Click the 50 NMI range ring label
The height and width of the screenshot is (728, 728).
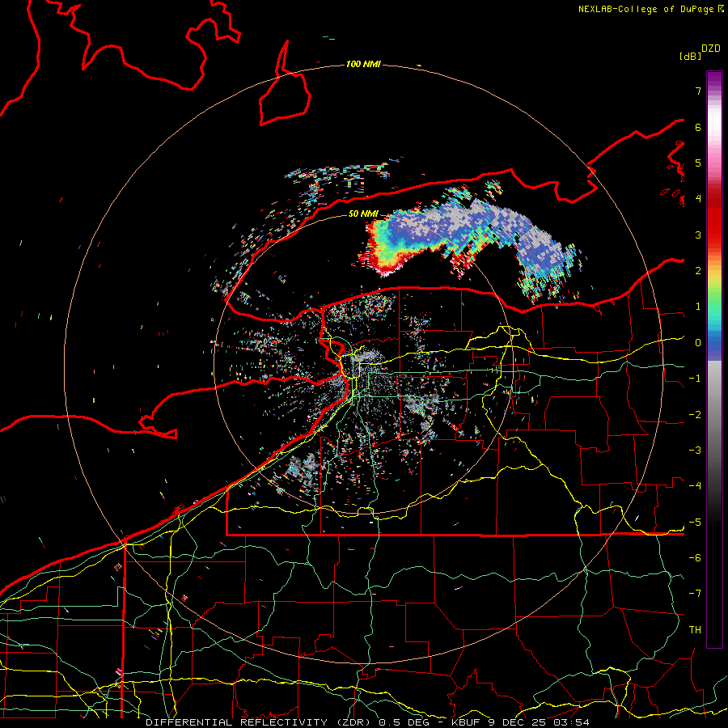point(363,214)
